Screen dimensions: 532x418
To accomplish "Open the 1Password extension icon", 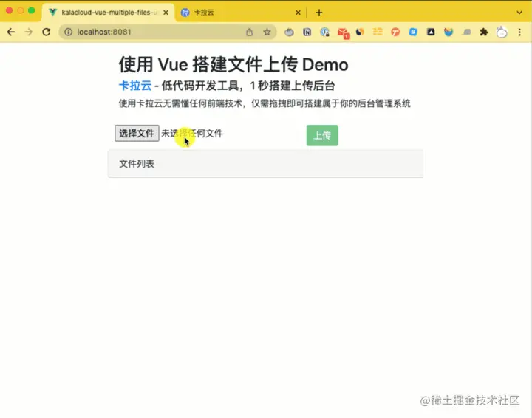I will [x=325, y=32].
